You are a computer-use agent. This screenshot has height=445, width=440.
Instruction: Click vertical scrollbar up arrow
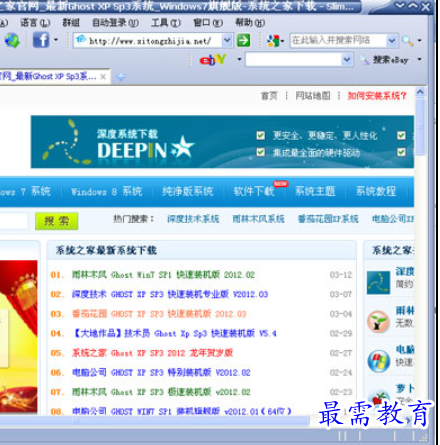[420, 91]
